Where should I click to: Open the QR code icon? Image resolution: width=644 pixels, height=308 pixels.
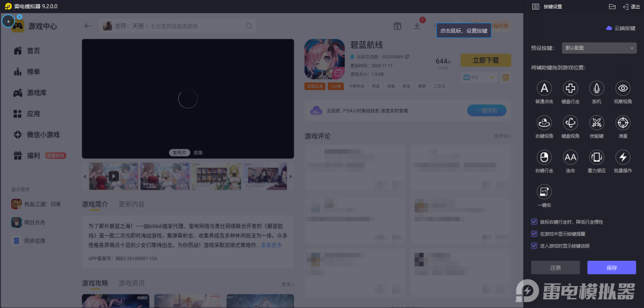click(506, 77)
